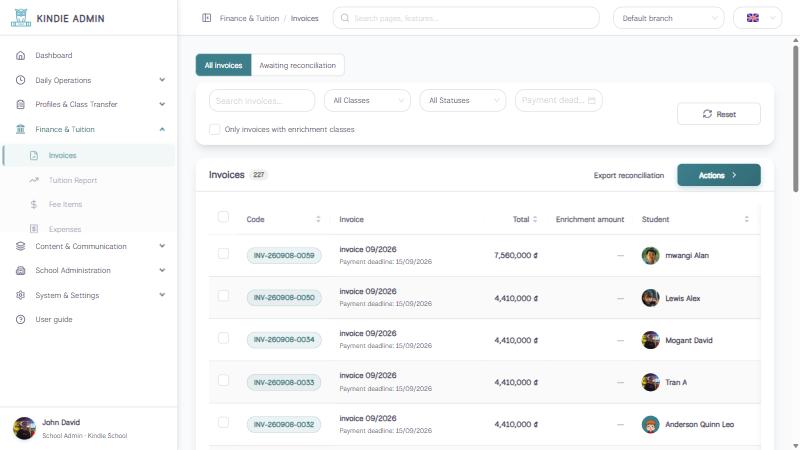Click the Payment deadline date field
The height and width of the screenshot is (450, 800).
(559, 101)
